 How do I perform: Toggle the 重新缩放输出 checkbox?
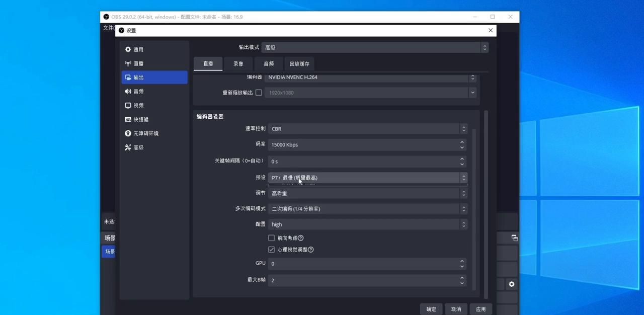coord(259,93)
